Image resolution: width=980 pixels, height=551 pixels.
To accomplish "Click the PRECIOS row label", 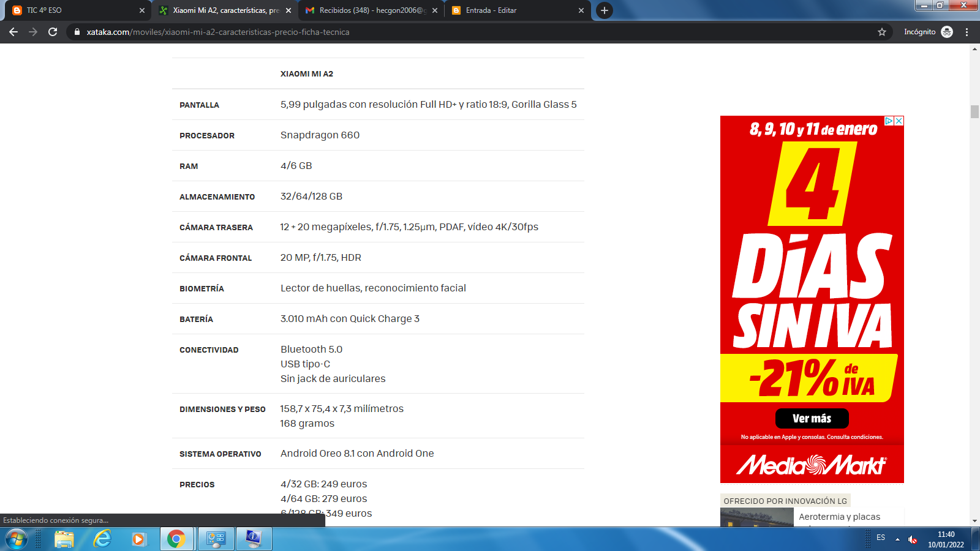I will point(197,484).
